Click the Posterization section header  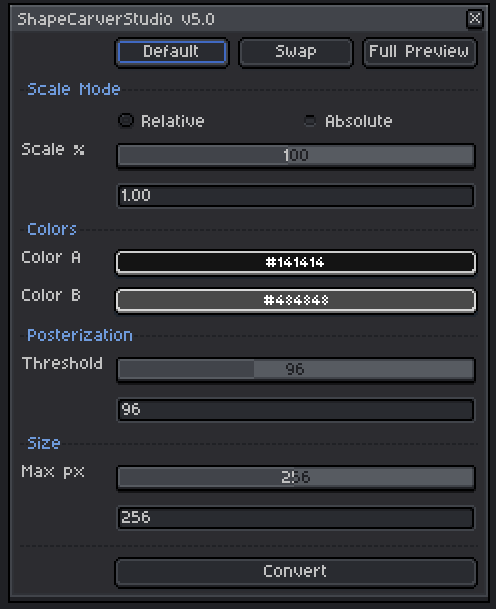tap(80, 335)
